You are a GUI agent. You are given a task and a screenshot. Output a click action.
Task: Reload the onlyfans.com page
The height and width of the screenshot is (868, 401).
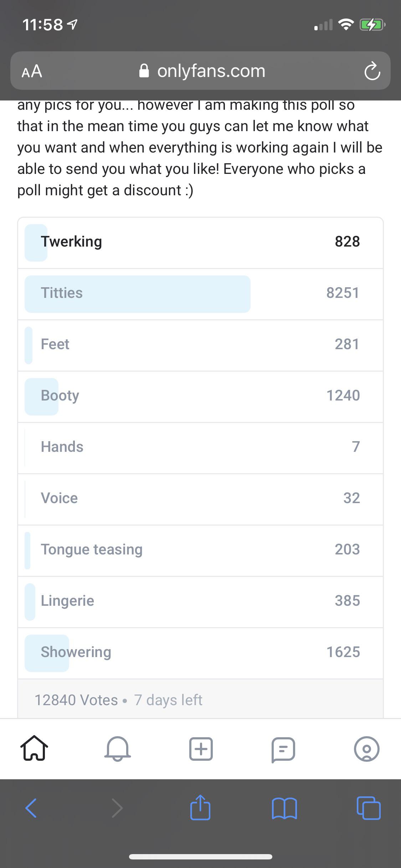[x=372, y=71]
